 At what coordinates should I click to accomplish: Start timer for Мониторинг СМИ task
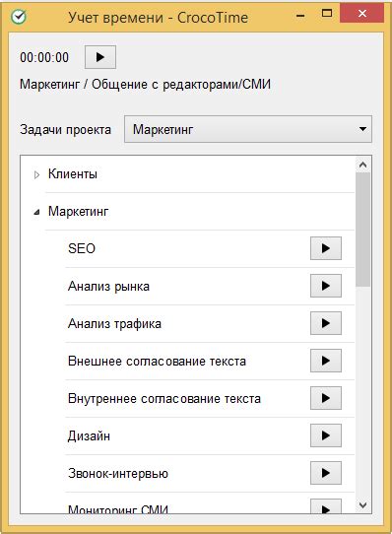[x=326, y=506]
